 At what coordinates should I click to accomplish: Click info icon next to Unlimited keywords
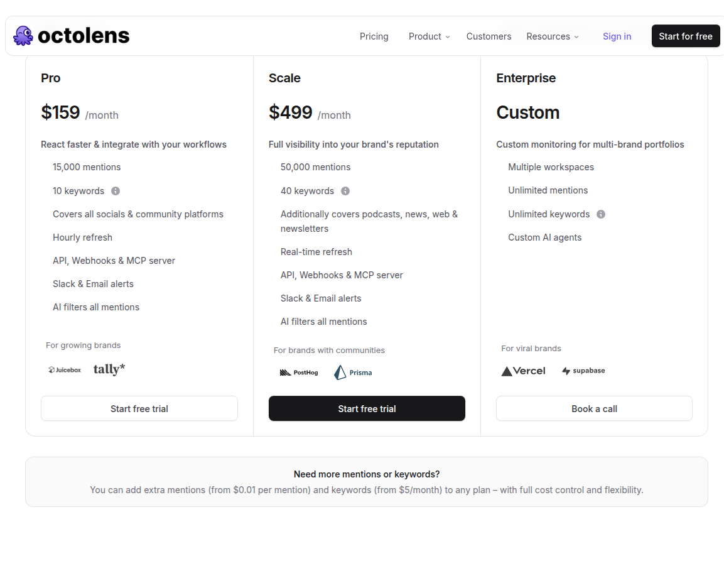pos(601,214)
